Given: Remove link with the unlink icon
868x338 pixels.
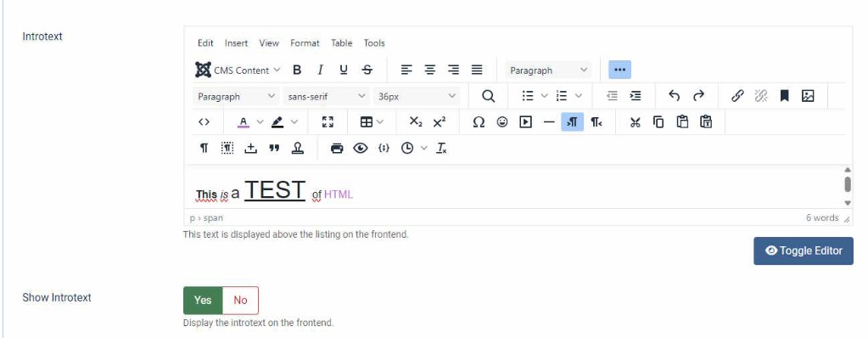Looking at the screenshot, I should click(760, 96).
